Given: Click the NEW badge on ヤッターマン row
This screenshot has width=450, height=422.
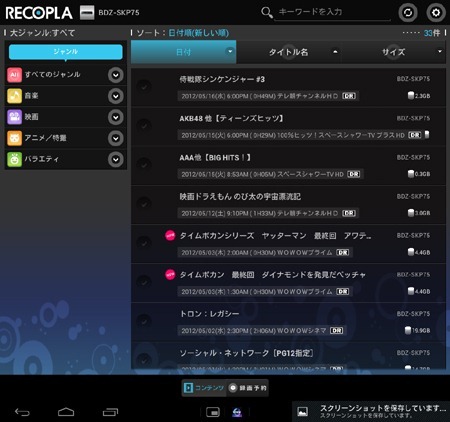Looking at the screenshot, I should pos(170,235).
